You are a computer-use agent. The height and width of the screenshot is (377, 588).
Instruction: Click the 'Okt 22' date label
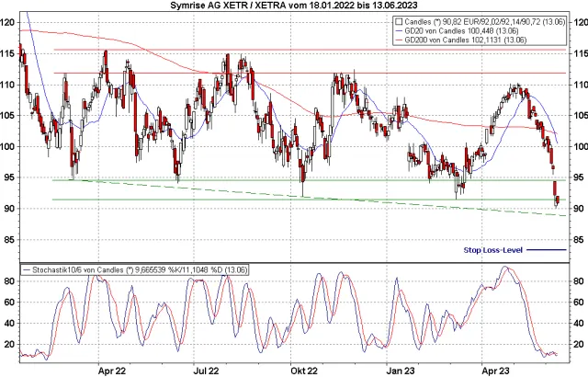[x=304, y=371]
